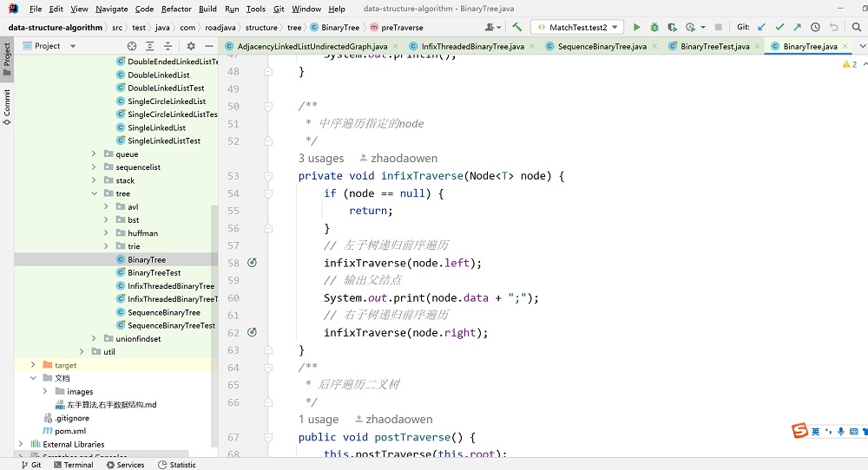Image resolution: width=868 pixels, height=470 pixels.
Task: Start debugging with the bug icon
Action: click(654, 27)
